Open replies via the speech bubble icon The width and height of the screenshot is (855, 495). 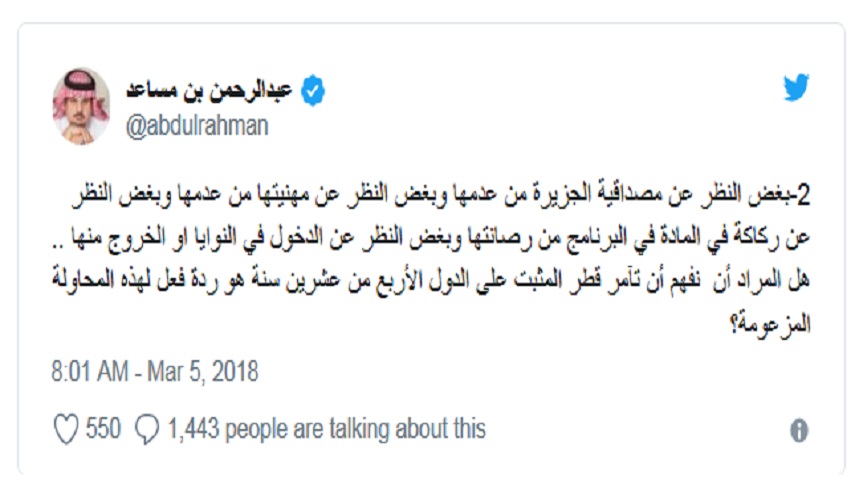tap(147, 429)
